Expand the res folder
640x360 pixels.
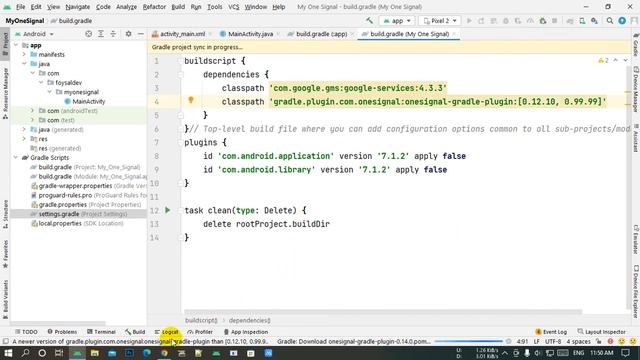pos(24,139)
